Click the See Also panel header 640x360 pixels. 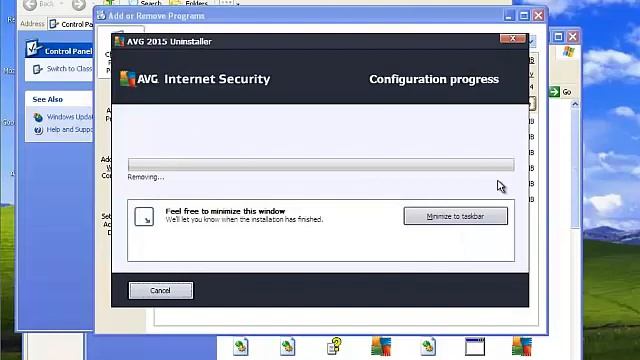[x=59, y=99]
